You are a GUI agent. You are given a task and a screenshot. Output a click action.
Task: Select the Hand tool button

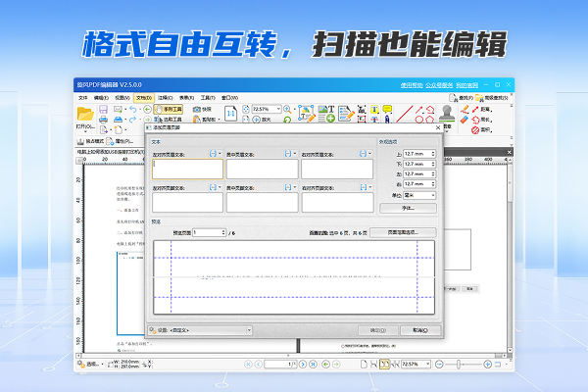169,109
